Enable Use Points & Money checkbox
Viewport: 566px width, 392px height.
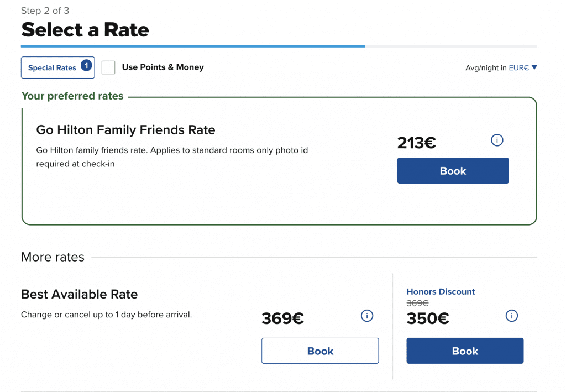coord(108,67)
